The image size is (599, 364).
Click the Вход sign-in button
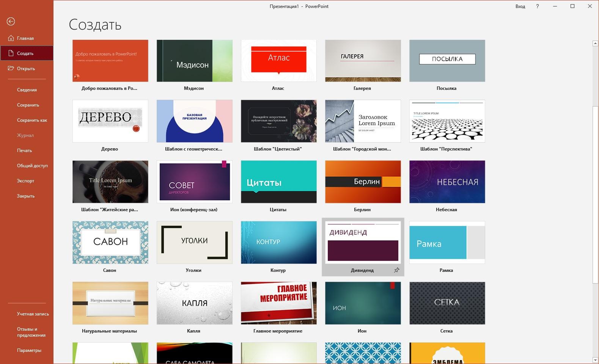[x=520, y=6]
